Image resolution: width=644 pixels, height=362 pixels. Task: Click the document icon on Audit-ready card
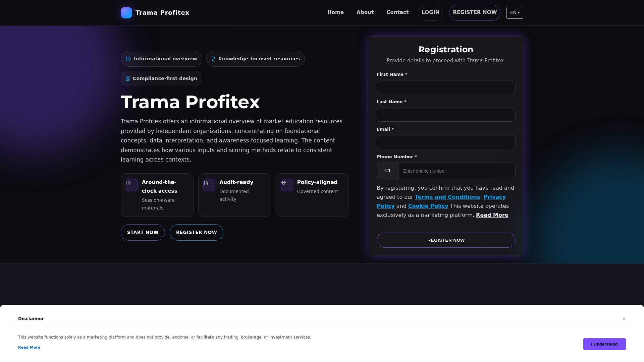coord(206,183)
